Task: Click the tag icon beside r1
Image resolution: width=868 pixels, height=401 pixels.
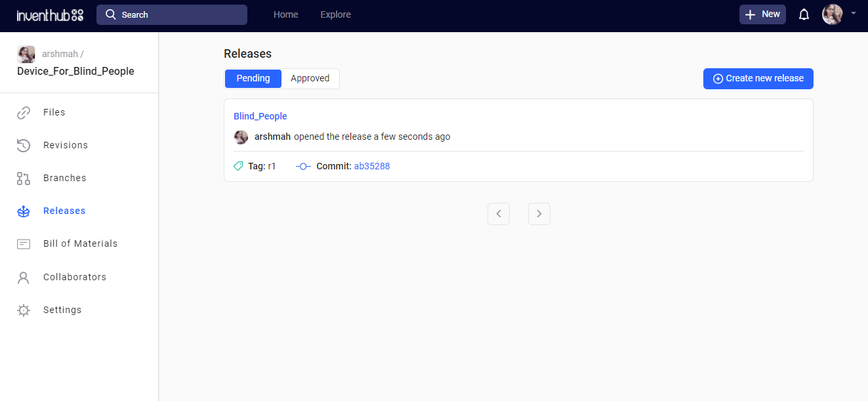Action: 239,166
